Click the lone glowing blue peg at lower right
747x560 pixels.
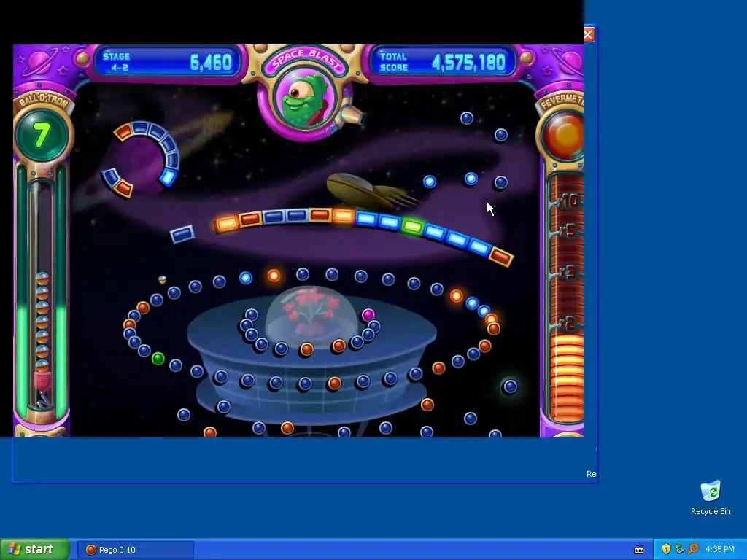pos(510,386)
